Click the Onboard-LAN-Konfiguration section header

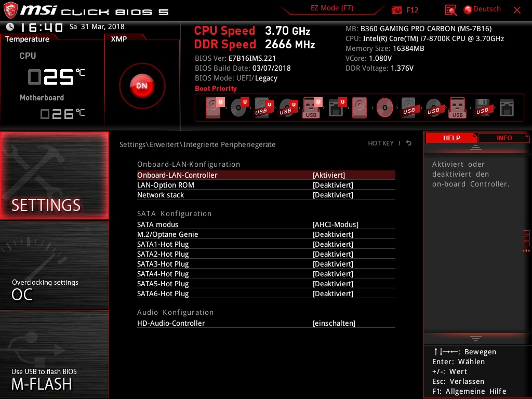tap(189, 164)
